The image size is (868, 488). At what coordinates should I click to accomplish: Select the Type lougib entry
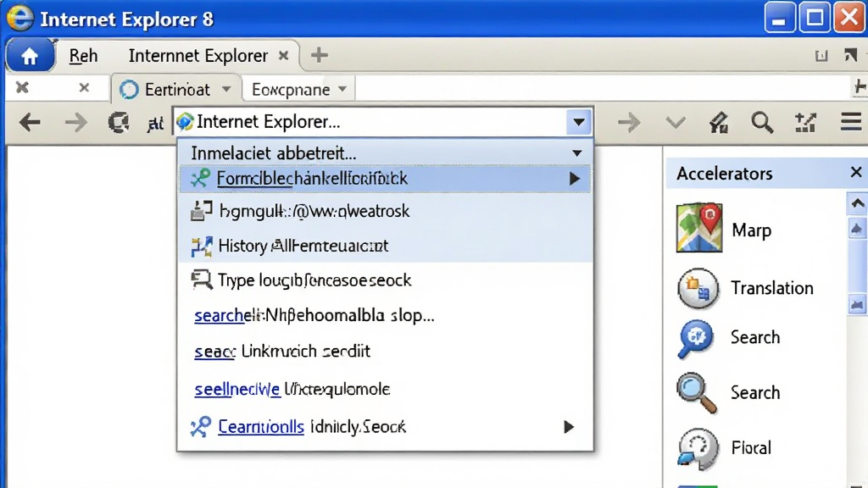386,280
